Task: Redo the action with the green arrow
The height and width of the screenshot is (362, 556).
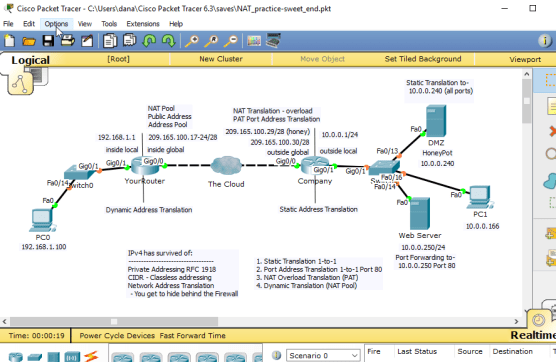Action: [168, 41]
